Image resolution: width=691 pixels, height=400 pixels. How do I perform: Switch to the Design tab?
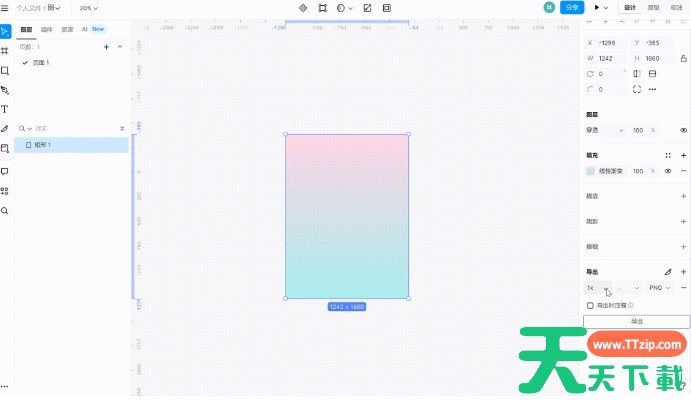630,7
